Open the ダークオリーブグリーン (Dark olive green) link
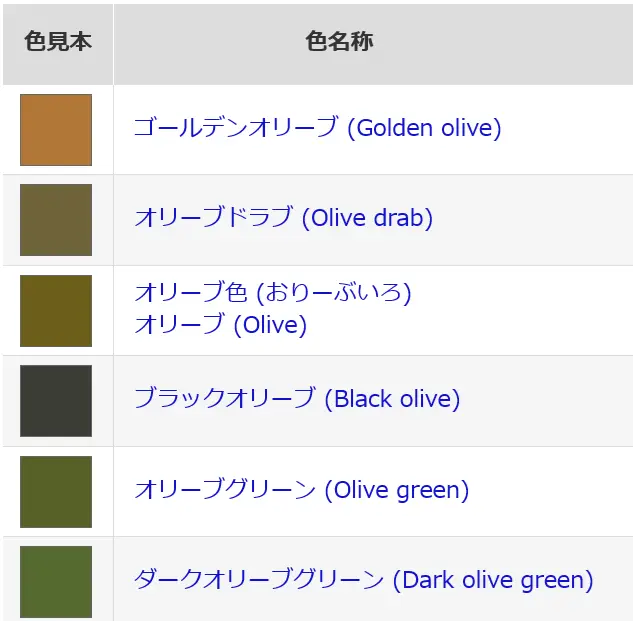Image resolution: width=633 pixels, height=621 pixels. [x=363, y=580]
